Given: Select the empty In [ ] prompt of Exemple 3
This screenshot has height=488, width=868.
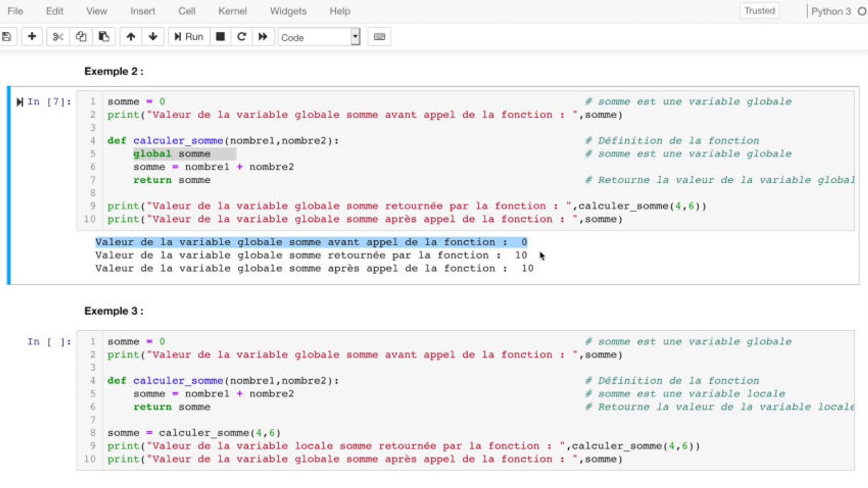Looking at the screenshot, I should (x=49, y=342).
